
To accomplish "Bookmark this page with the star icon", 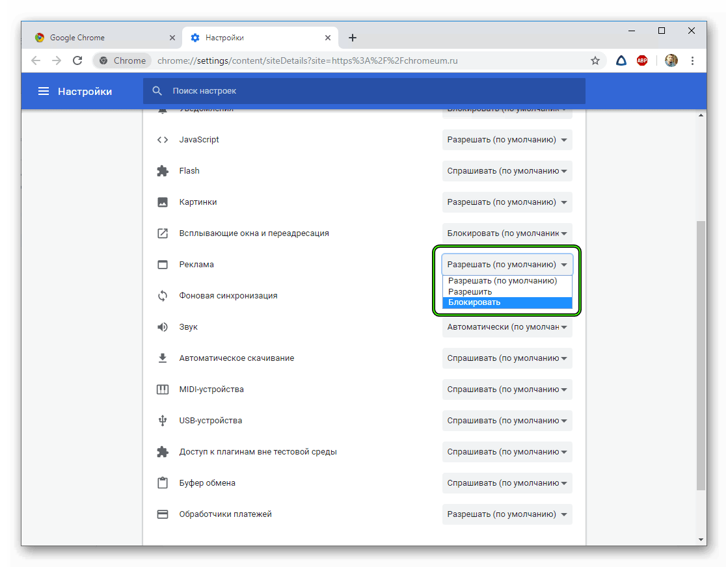I will point(595,60).
